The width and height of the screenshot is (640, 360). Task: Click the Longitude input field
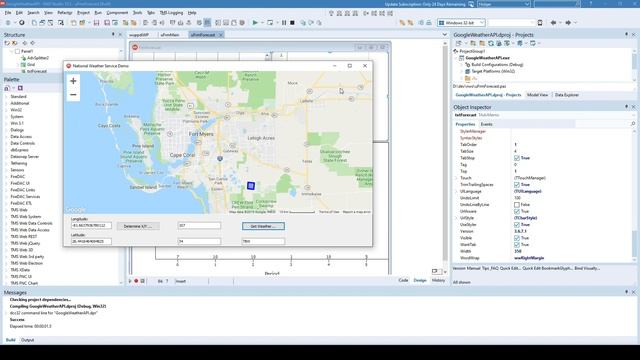pos(91,225)
